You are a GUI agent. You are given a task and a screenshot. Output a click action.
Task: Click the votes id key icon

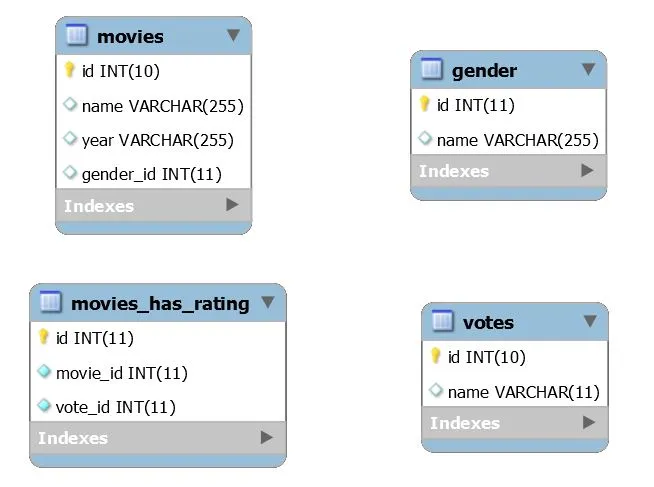tap(435, 356)
